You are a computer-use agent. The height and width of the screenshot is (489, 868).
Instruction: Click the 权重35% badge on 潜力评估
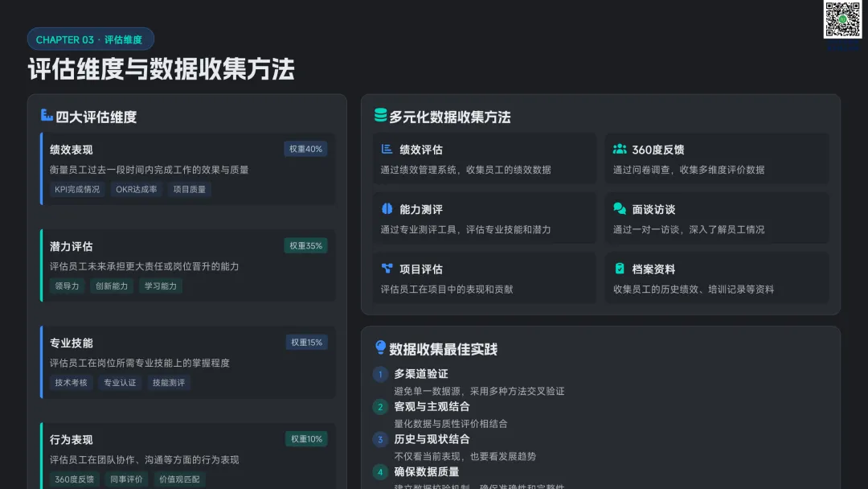[305, 245]
